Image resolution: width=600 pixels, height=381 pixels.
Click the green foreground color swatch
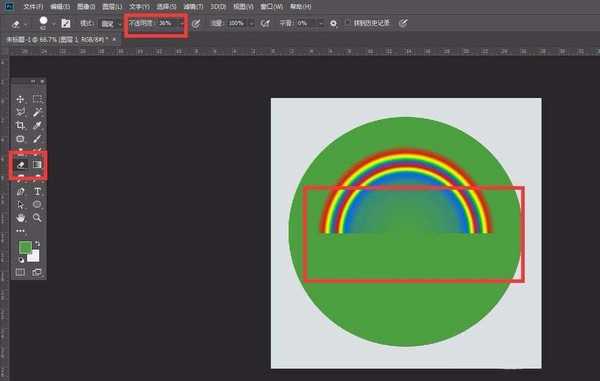pos(25,247)
